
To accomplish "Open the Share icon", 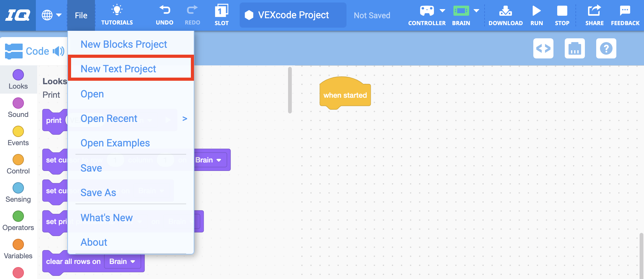I will click(x=594, y=11).
